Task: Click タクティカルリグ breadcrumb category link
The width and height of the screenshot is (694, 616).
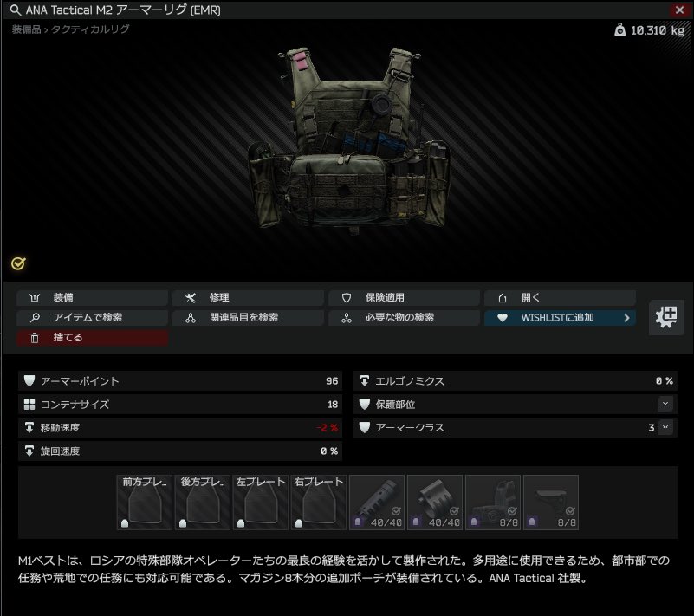Action: (x=90, y=29)
